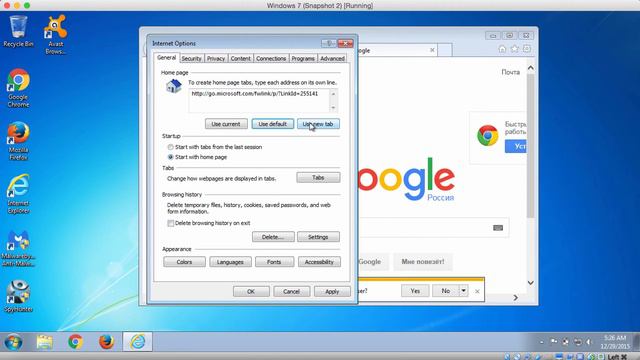Click IE page scroll up arrow
Viewport: 640px width, 360px height.
point(531,68)
